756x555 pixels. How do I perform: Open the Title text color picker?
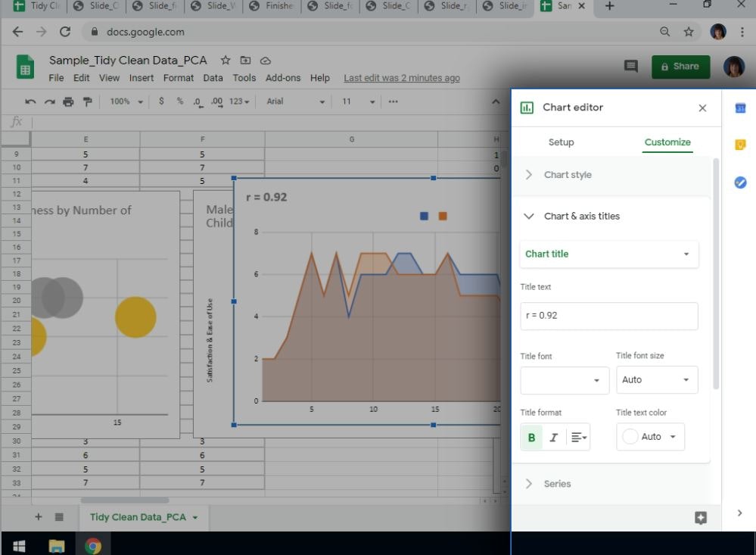[650, 437]
